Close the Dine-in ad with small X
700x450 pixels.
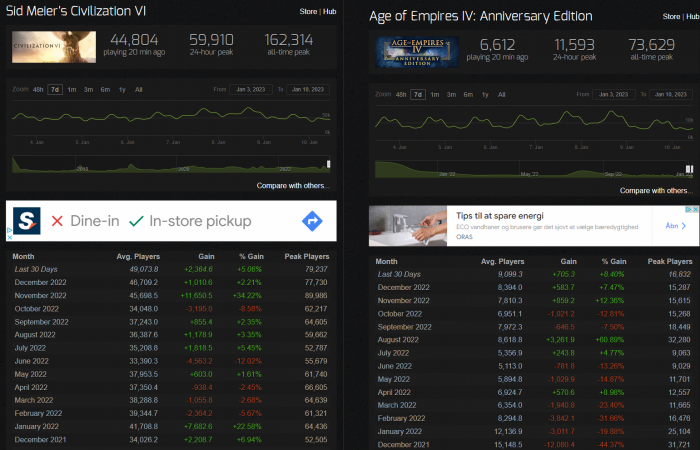pyautogui.click(x=9, y=238)
